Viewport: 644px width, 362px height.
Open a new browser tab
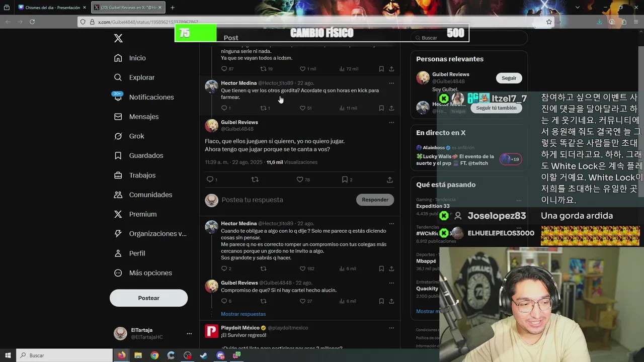tap(173, 8)
